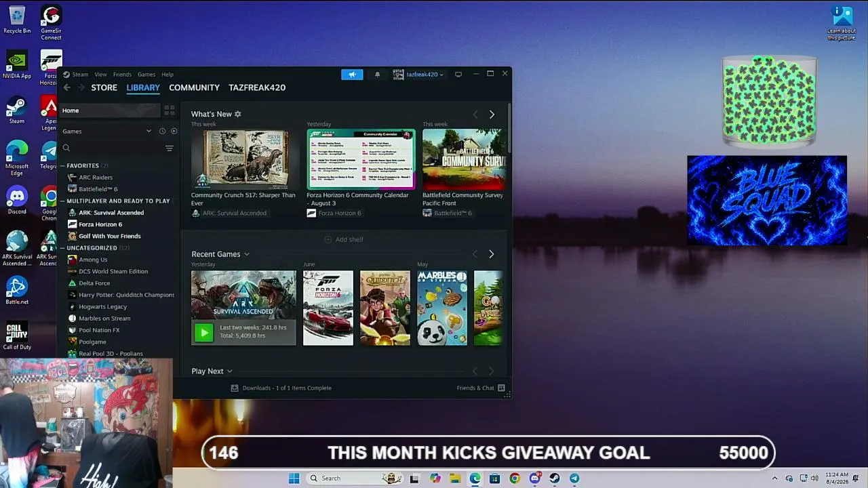The width and height of the screenshot is (868, 488).
Task: Switch to the Store tab
Action: pos(104,87)
